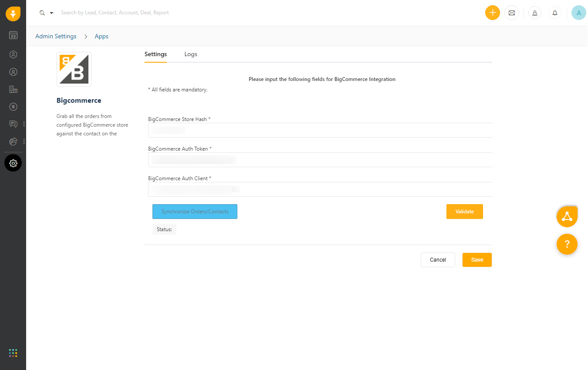Go back using the Admin Settings breadcrumb
This screenshot has height=370, width=588.
tap(56, 36)
